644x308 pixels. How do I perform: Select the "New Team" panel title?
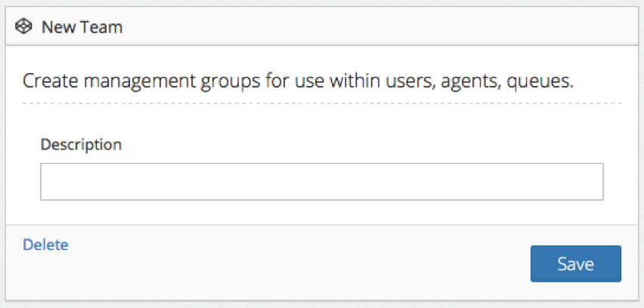pyautogui.click(x=82, y=27)
